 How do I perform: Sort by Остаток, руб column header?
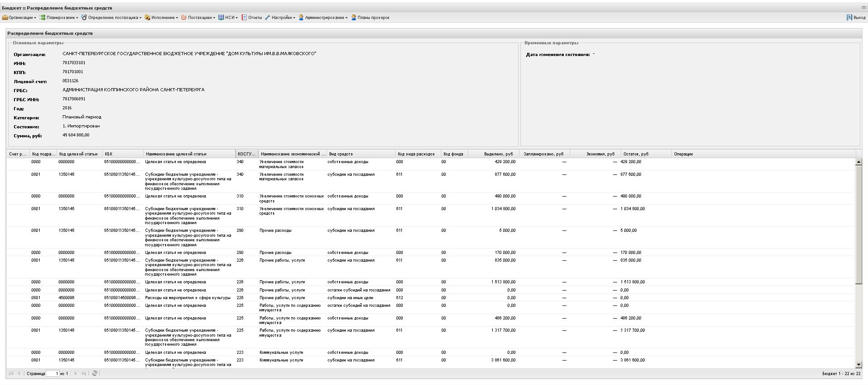pyautogui.click(x=646, y=154)
